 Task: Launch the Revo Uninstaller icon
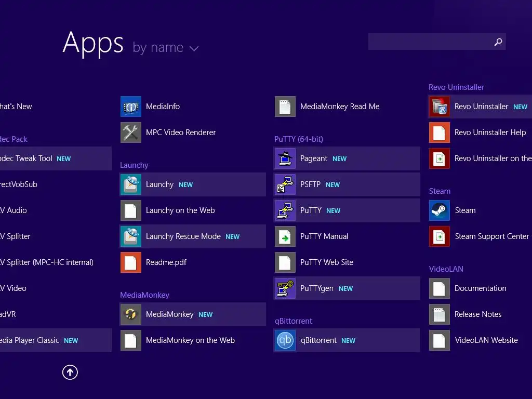click(440, 107)
